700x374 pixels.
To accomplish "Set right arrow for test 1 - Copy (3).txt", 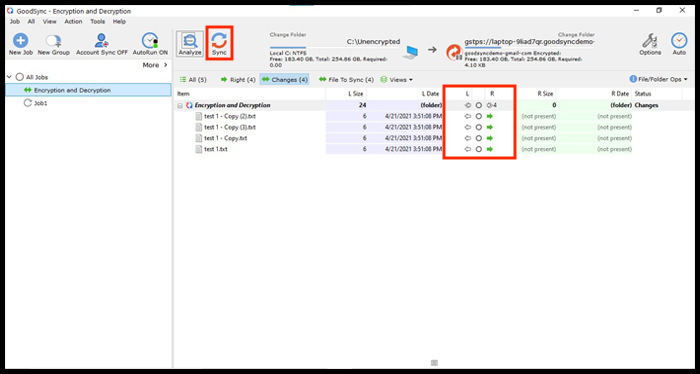I will pyautogui.click(x=490, y=127).
